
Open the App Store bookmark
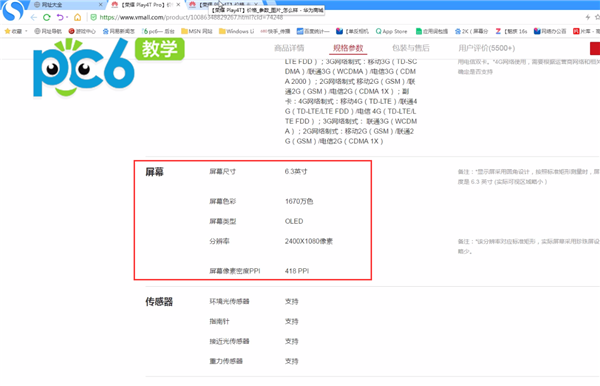click(391, 31)
